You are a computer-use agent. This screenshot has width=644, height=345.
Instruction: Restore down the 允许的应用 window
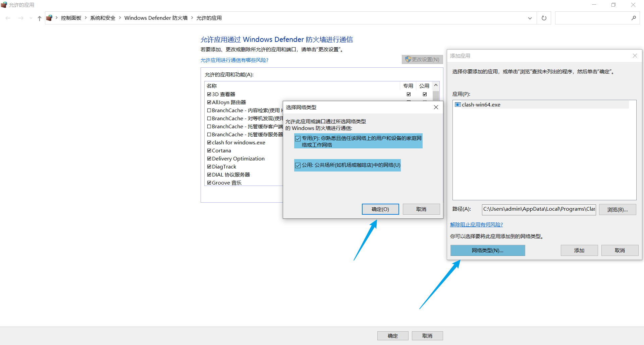coord(613,5)
